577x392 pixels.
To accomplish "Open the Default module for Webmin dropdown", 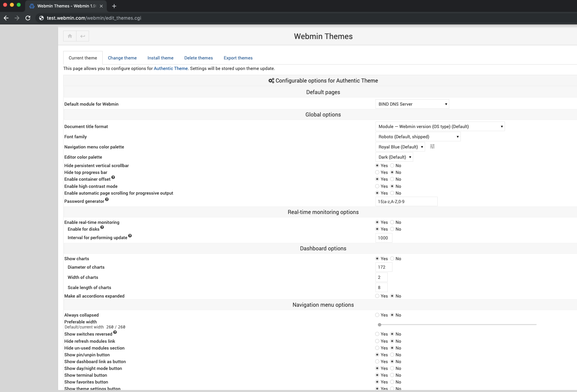I will click(412, 104).
